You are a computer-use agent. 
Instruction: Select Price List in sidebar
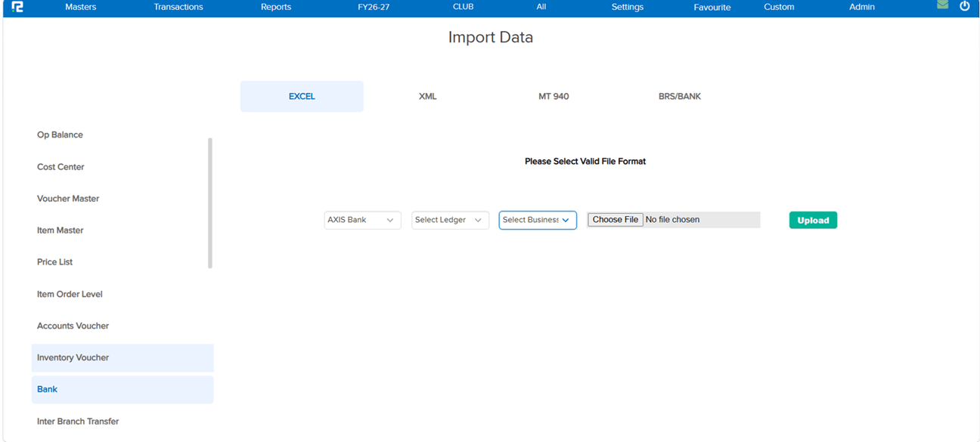tap(55, 262)
